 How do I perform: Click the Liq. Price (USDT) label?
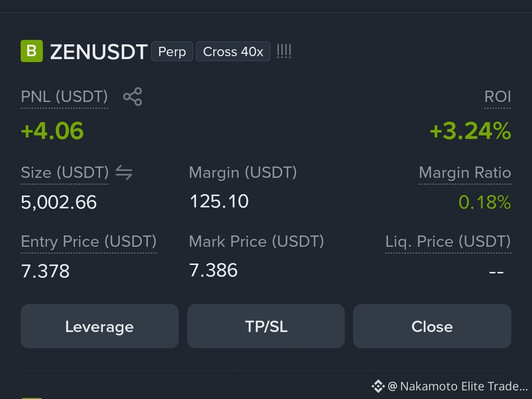[x=448, y=241]
